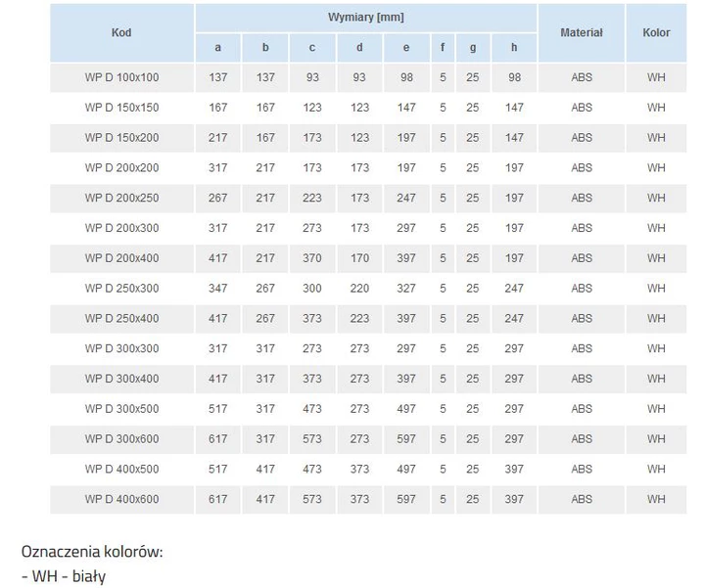Click the Wymiary [mm] header cell
The height and width of the screenshot is (588, 705).
(x=366, y=18)
